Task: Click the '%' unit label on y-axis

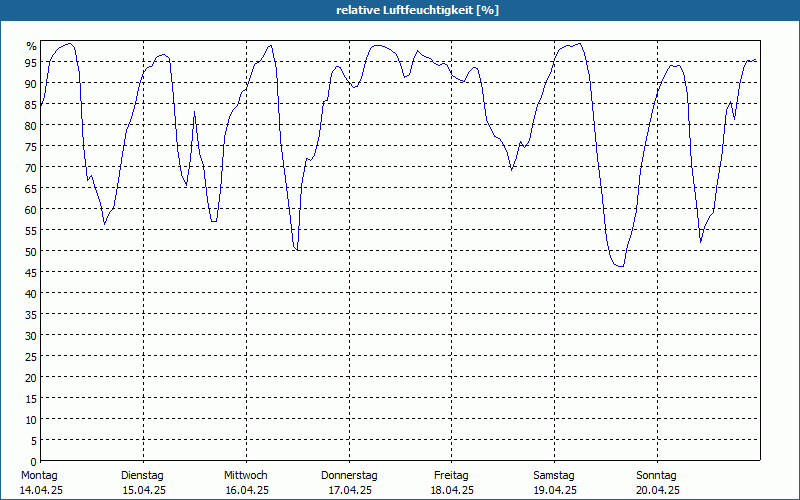Action: pos(32,46)
